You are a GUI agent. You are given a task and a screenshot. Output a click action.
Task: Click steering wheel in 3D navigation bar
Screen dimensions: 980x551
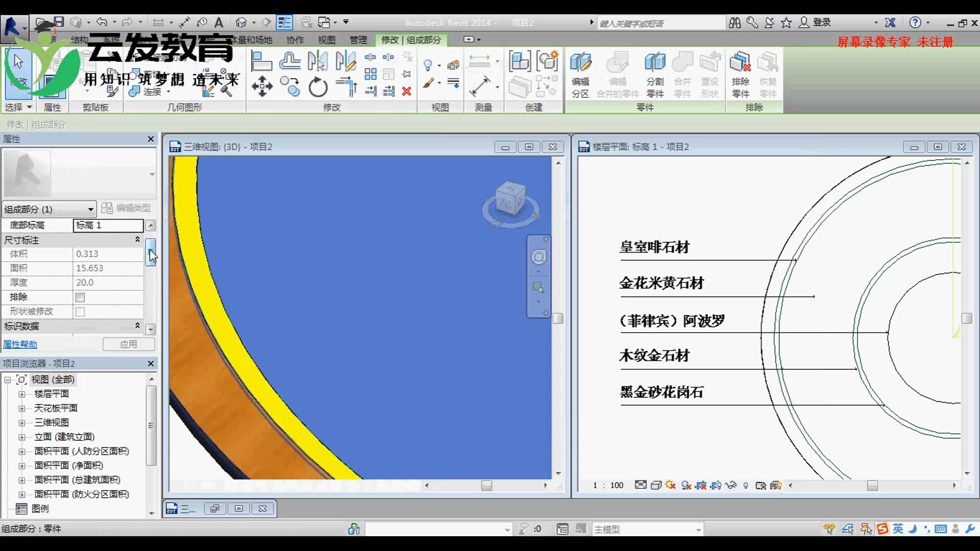coord(538,257)
